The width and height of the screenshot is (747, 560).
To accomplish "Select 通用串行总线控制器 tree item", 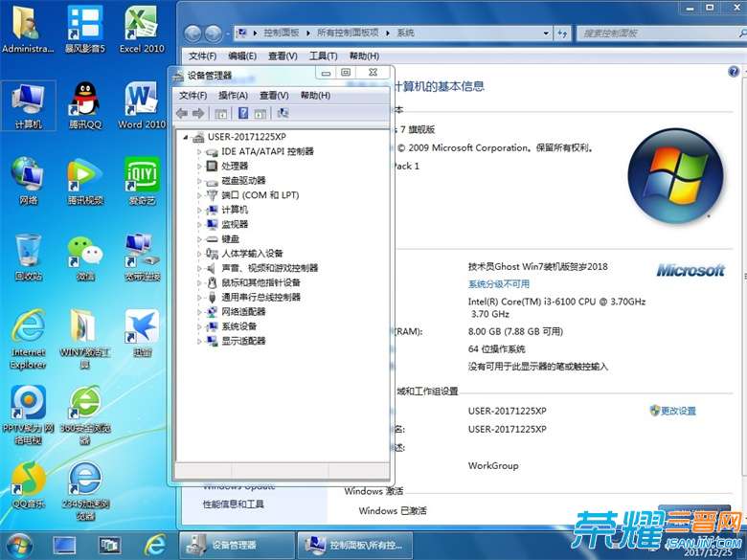I will pos(260,298).
